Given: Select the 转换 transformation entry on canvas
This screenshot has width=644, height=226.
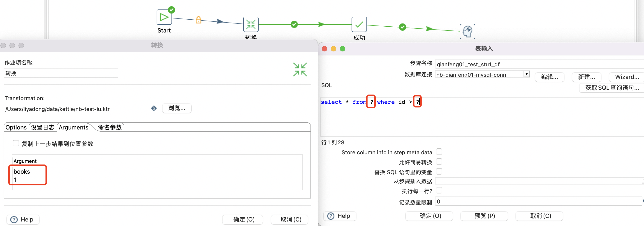Looking at the screenshot, I should point(251,24).
